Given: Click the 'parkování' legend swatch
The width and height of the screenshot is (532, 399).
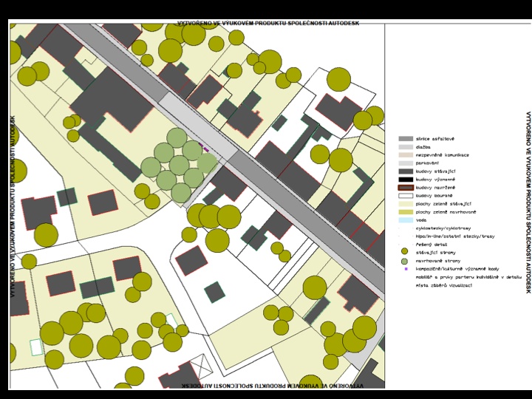Looking at the screenshot, I should [406, 163].
